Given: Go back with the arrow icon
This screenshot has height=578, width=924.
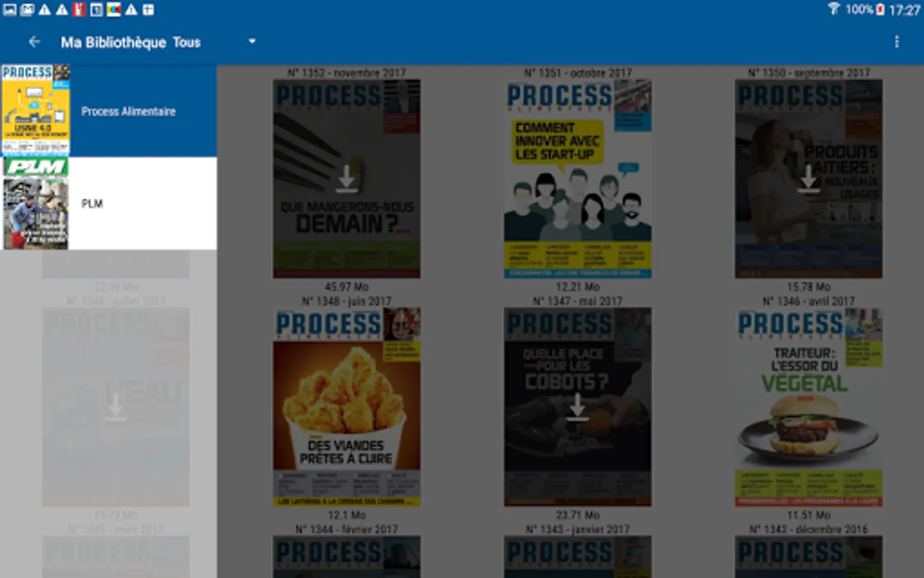Looking at the screenshot, I should [35, 42].
